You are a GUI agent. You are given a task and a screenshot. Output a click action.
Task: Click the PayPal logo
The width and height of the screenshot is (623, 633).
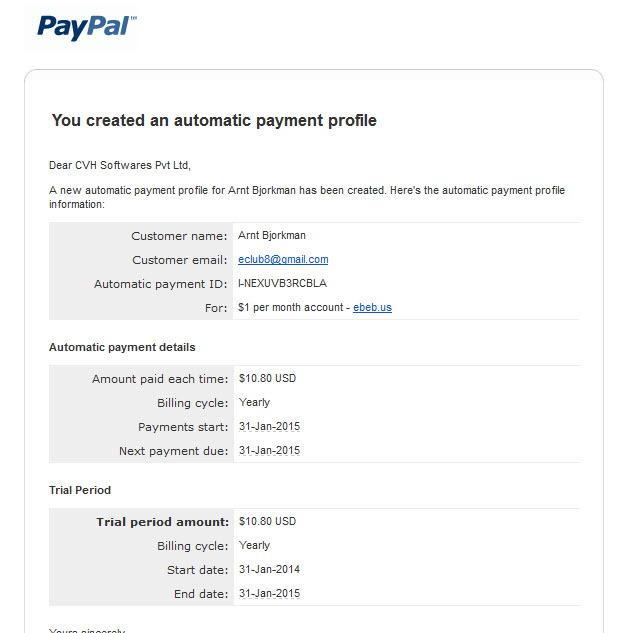click(87, 27)
